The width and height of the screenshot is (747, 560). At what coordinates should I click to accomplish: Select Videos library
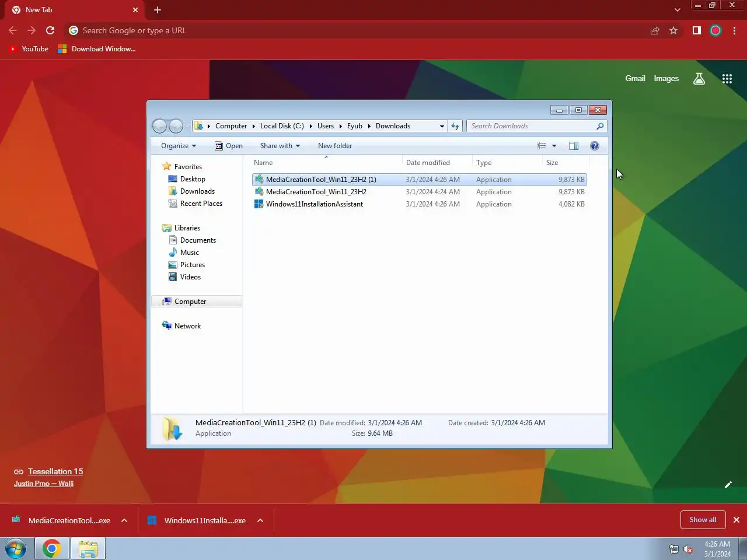click(190, 277)
